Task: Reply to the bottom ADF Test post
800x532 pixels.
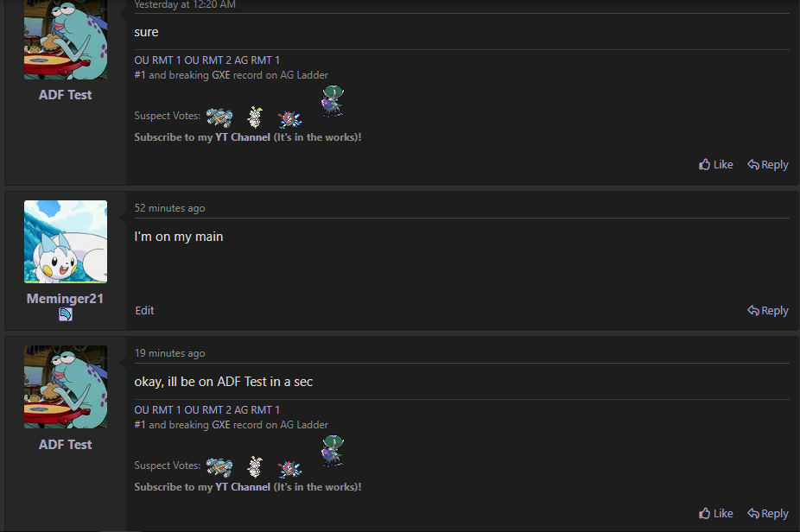Action: point(767,513)
